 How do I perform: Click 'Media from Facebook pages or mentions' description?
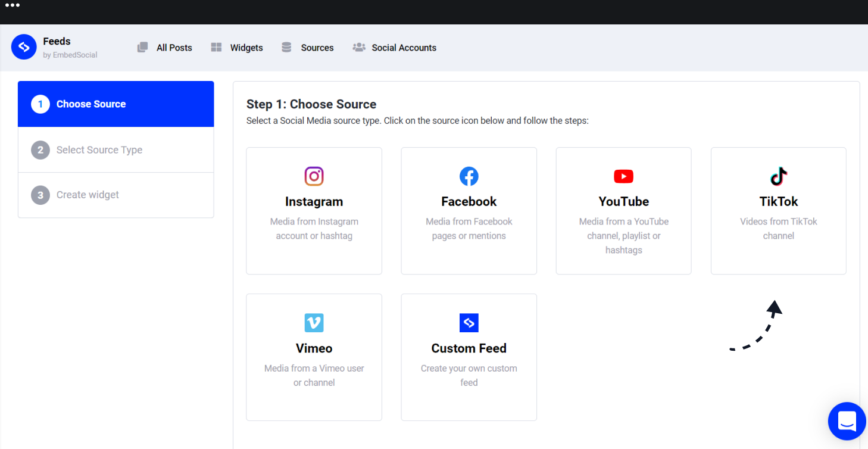[x=469, y=229]
